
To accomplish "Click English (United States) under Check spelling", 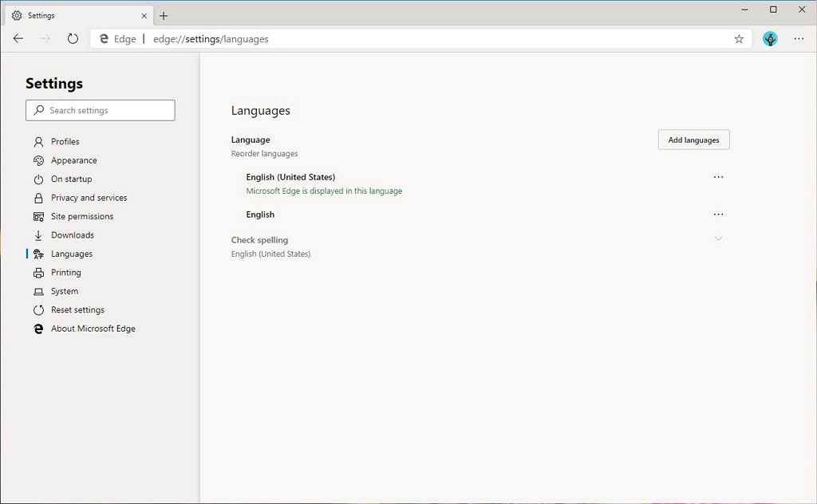I will coord(271,254).
